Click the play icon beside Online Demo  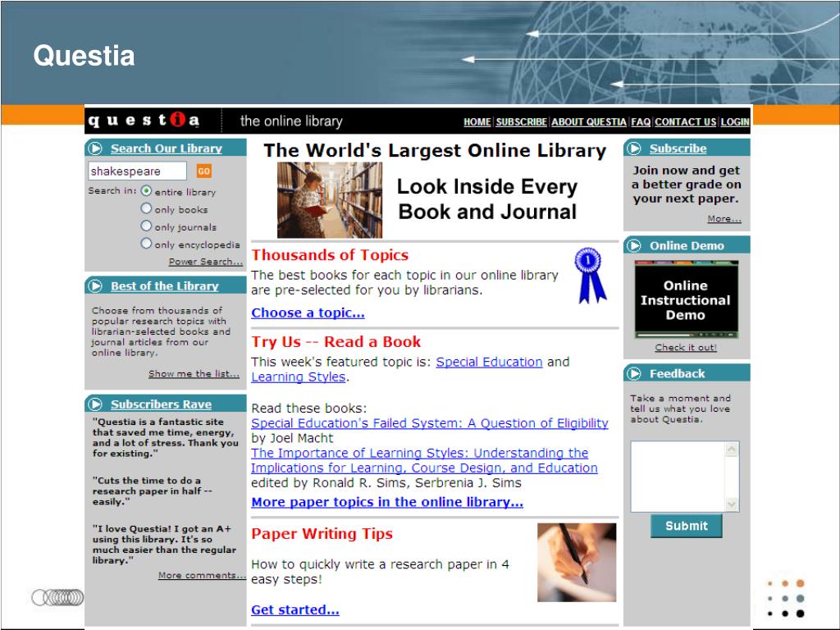point(634,245)
